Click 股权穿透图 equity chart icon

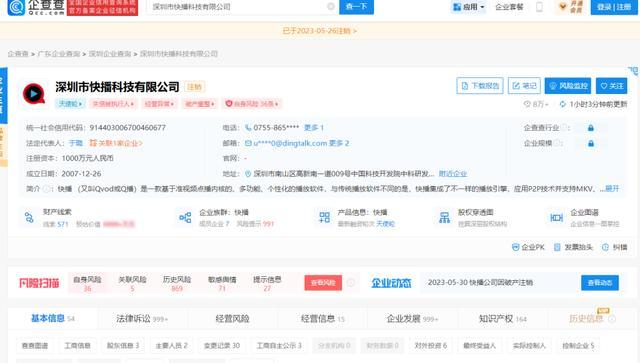[444, 218]
